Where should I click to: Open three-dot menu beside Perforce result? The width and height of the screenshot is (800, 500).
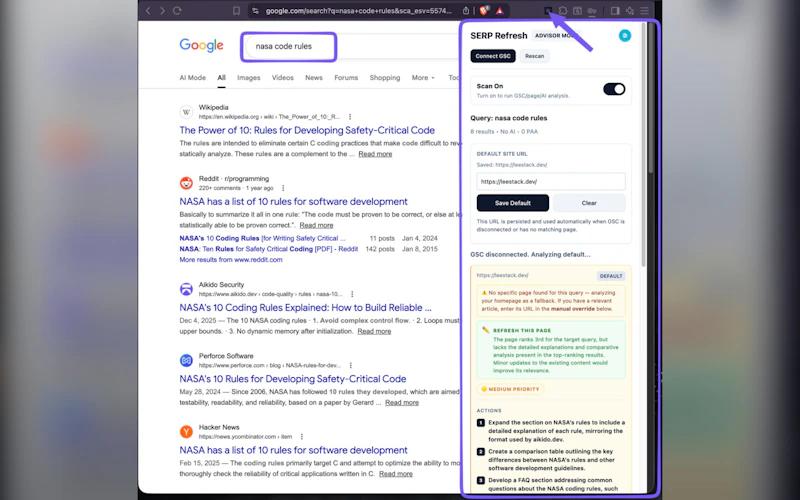pos(351,365)
